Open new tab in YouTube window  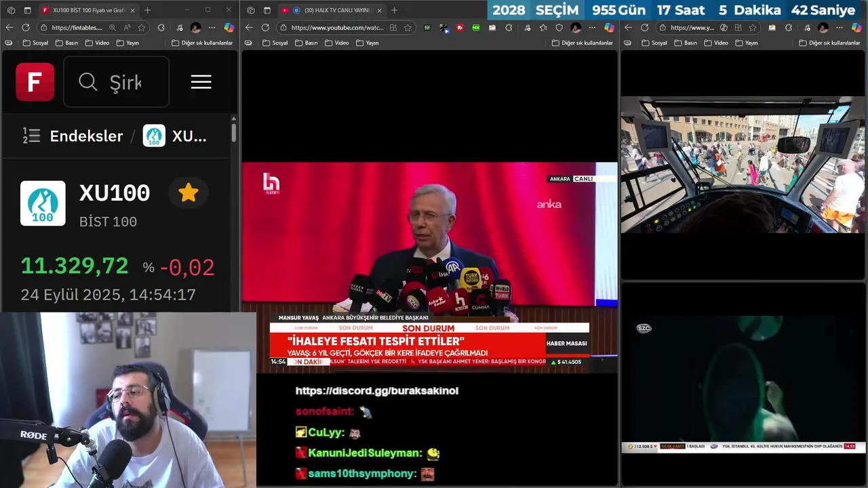395,10
